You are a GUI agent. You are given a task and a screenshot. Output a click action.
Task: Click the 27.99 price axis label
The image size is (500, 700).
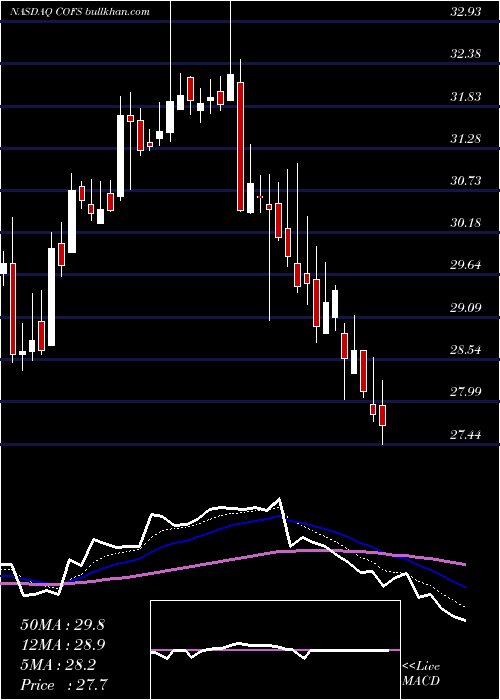pos(466,392)
